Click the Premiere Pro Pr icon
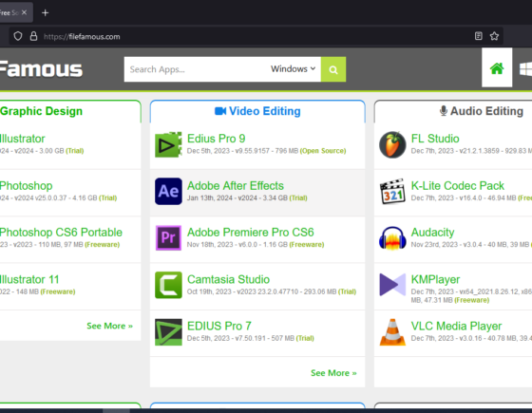The width and height of the screenshot is (532, 413). pos(168,237)
